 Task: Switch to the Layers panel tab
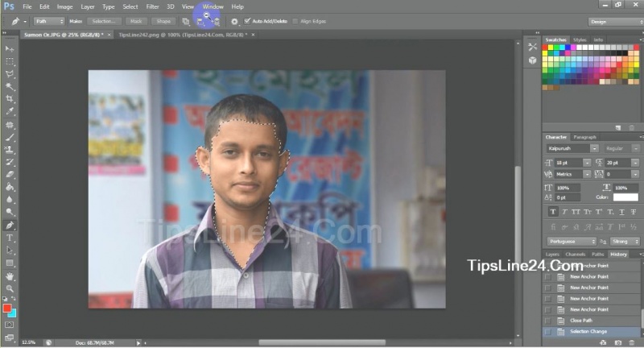pos(552,255)
